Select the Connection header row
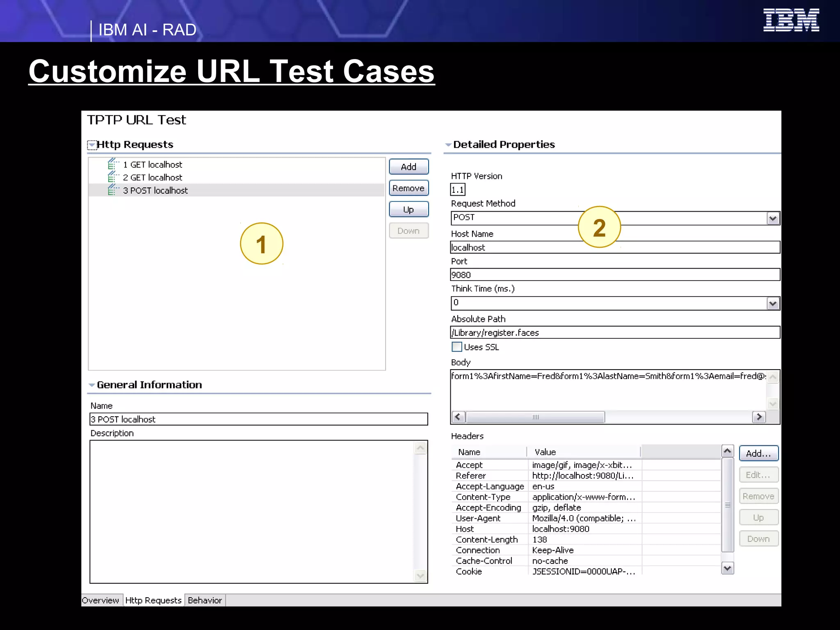The width and height of the screenshot is (840, 630). coord(586,550)
